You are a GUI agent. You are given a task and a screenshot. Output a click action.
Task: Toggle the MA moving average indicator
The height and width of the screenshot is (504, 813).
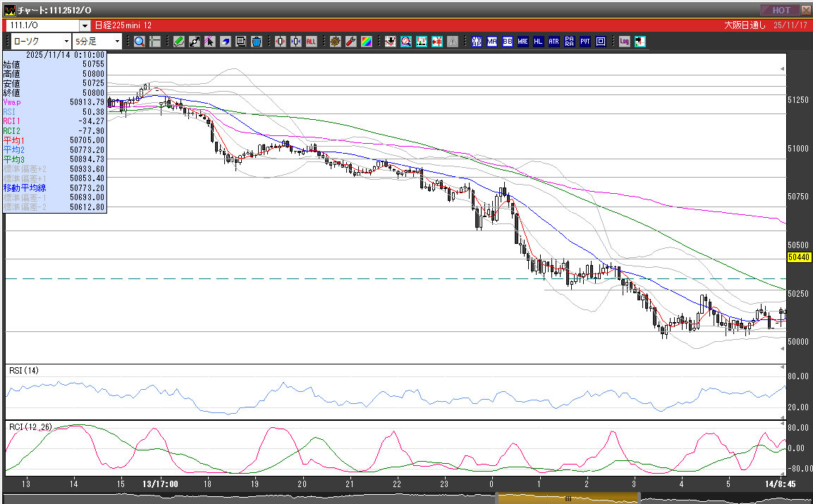coord(491,42)
